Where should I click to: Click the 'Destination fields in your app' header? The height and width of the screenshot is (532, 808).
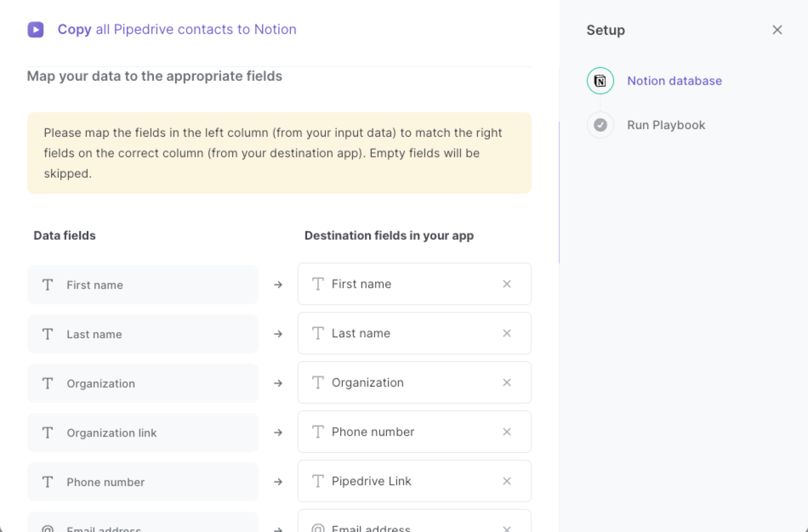click(389, 236)
